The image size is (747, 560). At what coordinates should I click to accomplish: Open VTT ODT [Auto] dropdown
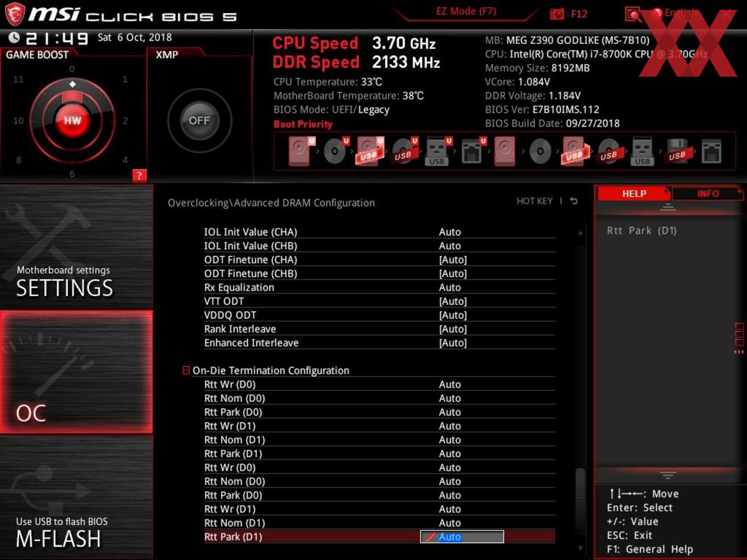(453, 301)
